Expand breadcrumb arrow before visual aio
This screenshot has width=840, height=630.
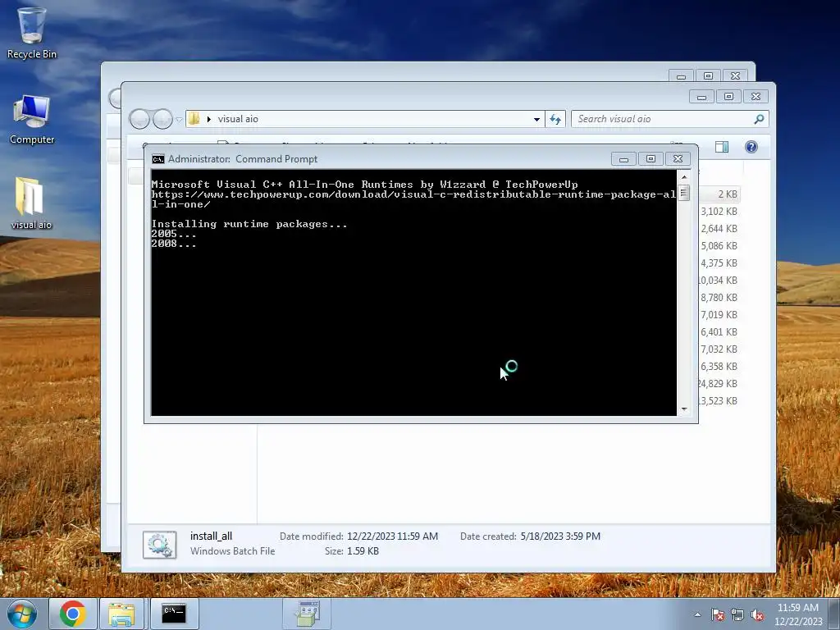click(x=209, y=119)
